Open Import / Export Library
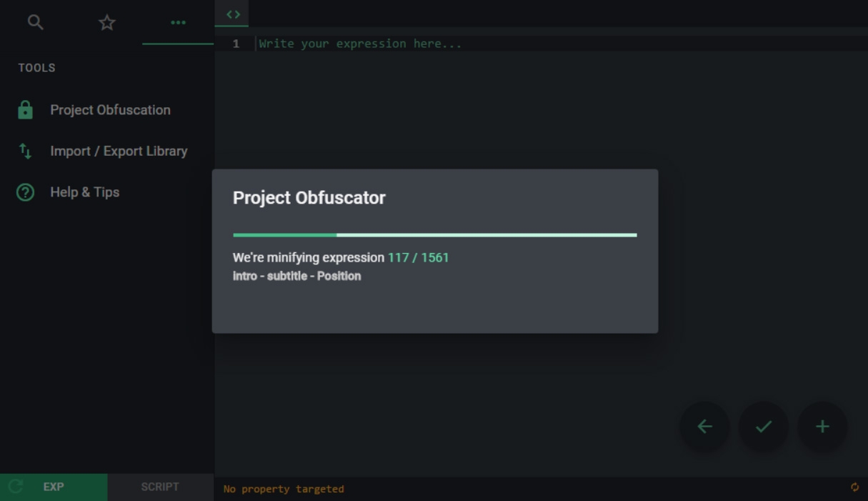The width and height of the screenshot is (868, 501). [x=119, y=151]
